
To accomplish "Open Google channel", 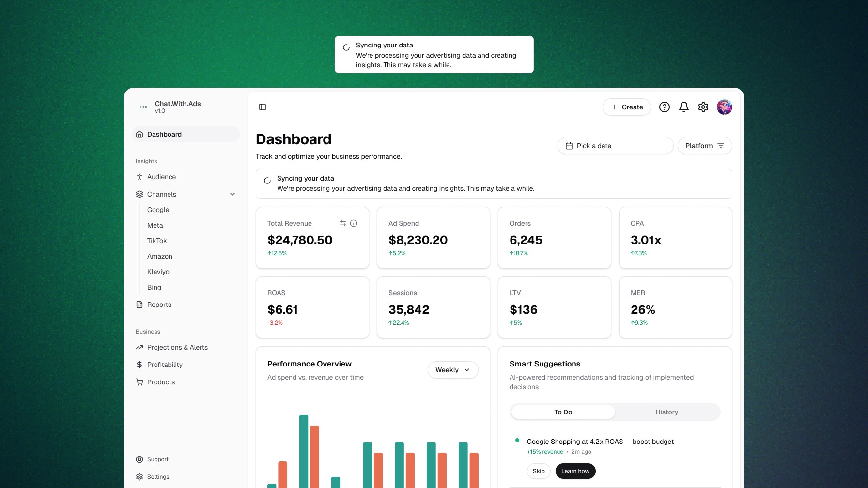I will coord(158,210).
